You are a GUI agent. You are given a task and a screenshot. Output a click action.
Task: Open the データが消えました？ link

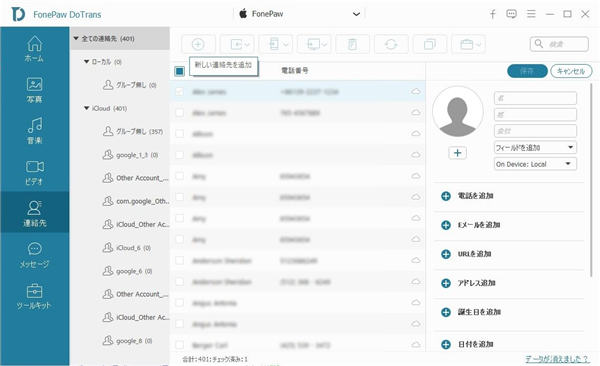[x=557, y=359]
